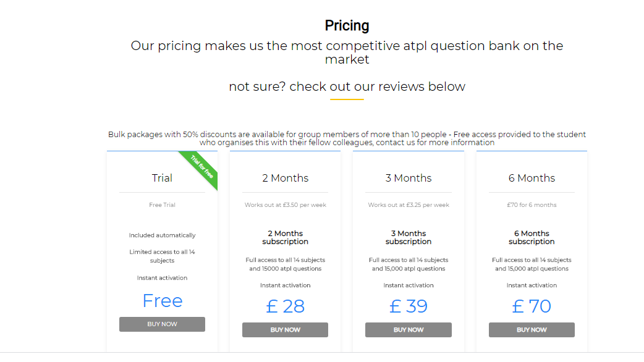The image size is (644, 362).
Task: Click 'Works out at £3.25 per week' text
Action: (408, 205)
